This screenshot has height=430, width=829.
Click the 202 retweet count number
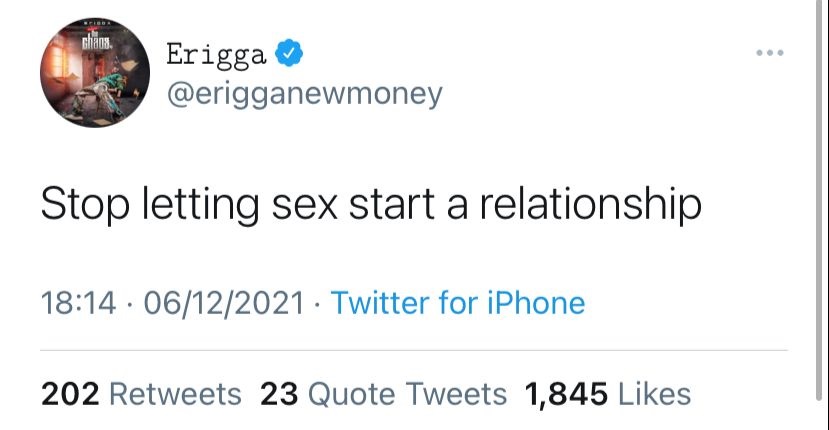click(x=69, y=394)
